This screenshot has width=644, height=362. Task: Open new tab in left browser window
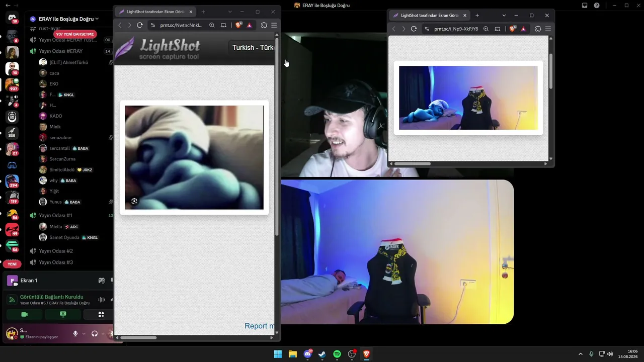pyautogui.click(x=203, y=12)
